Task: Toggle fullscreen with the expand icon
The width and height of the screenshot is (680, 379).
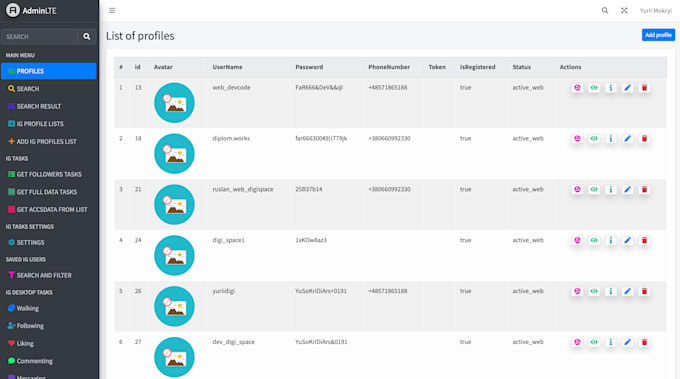Action: coord(624,10)
